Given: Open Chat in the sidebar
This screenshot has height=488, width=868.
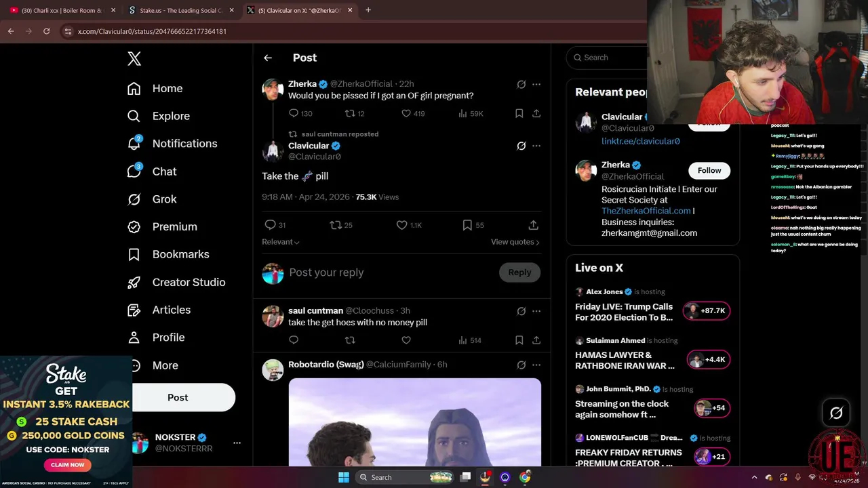Looking at the screenshot, I should pyautogui.click(x=152, y=171).
